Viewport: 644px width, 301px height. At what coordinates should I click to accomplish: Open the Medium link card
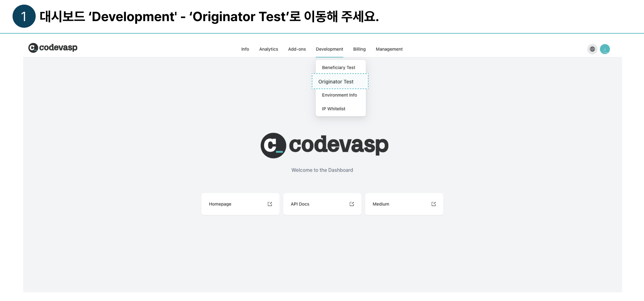(x=404, y=204)
